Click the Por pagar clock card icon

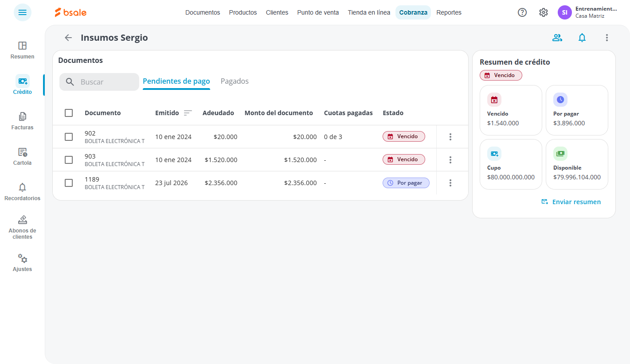click(x=560, y=100)
